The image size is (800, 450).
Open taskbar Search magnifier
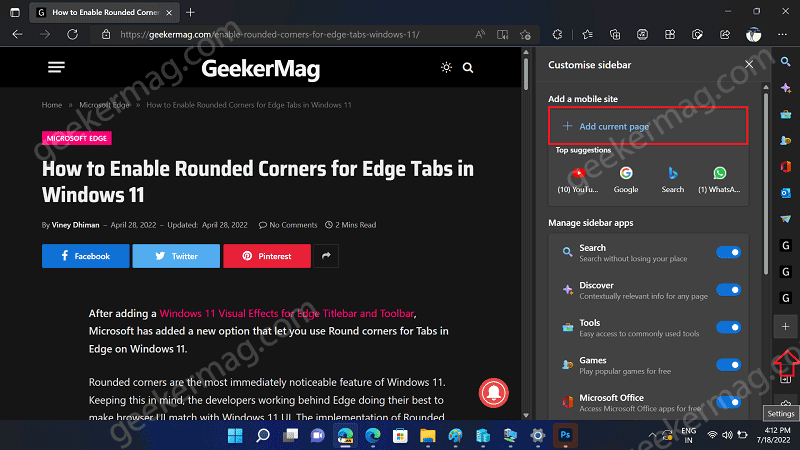(263, 435)
